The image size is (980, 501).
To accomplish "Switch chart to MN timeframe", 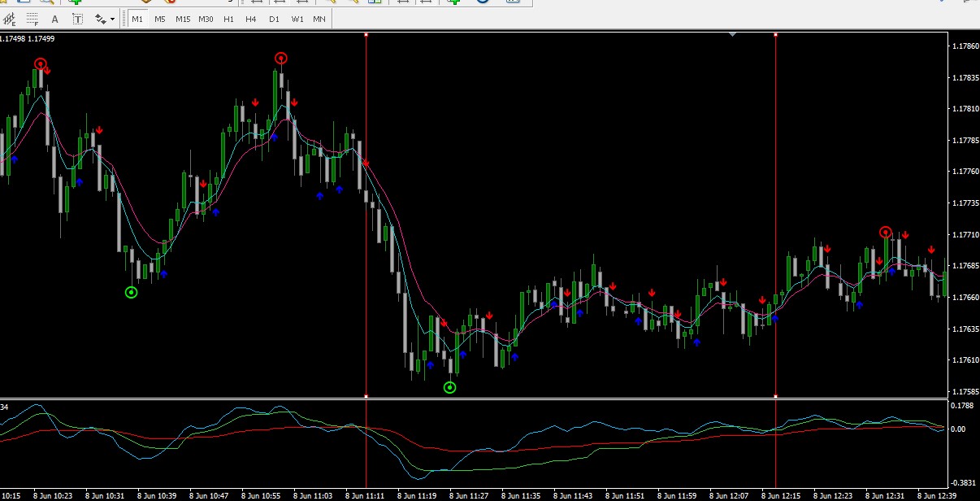I will 319,18.
